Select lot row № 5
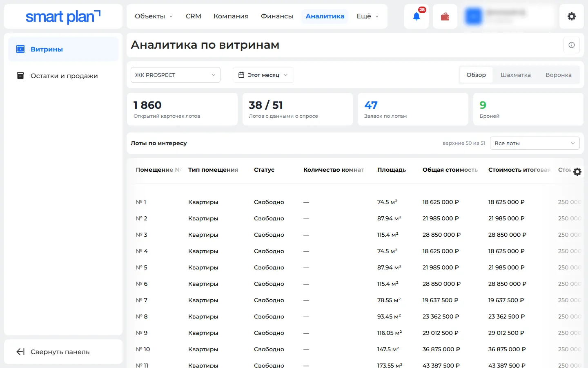 (x=355, y=267)
